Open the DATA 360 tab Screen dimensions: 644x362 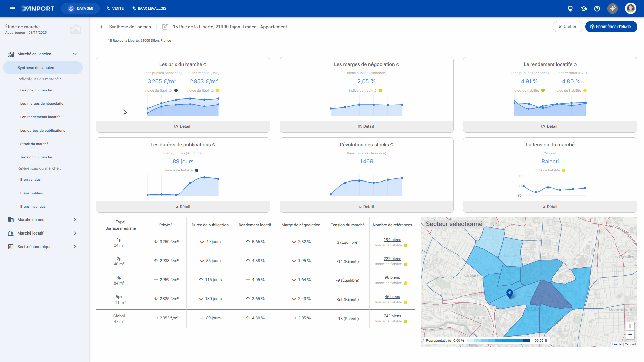pyautogui.click(x=81, y=9)
